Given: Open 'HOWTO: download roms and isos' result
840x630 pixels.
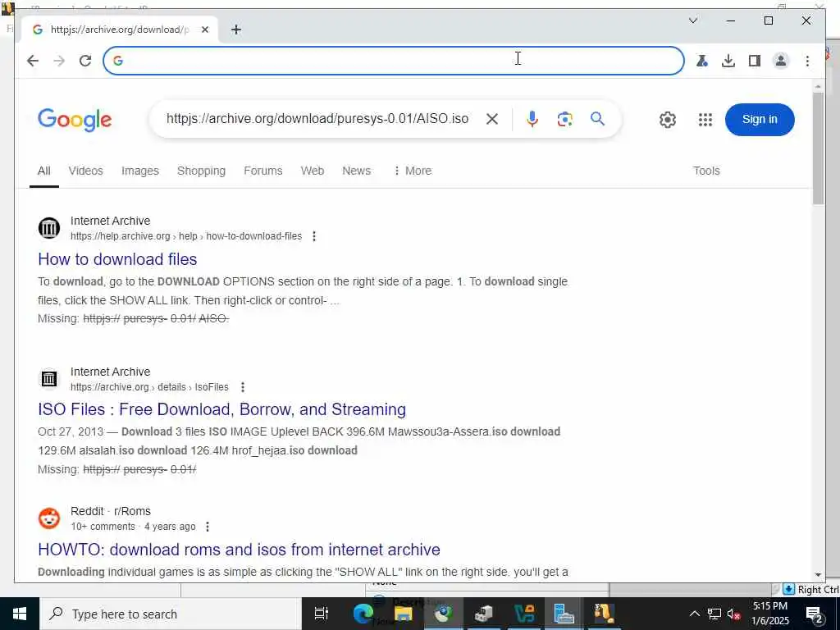Looking at the screenshot, I should click(239, 550).
